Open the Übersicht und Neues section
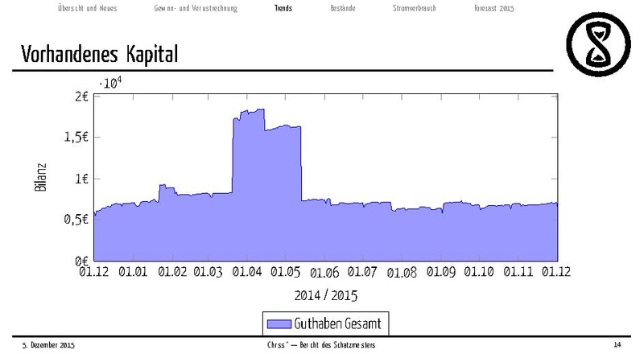 click(93, 8)
